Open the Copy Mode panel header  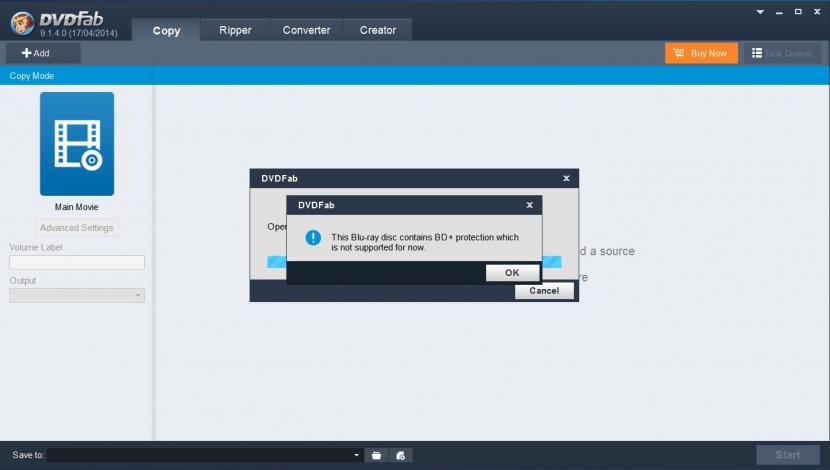coord(77,76)
